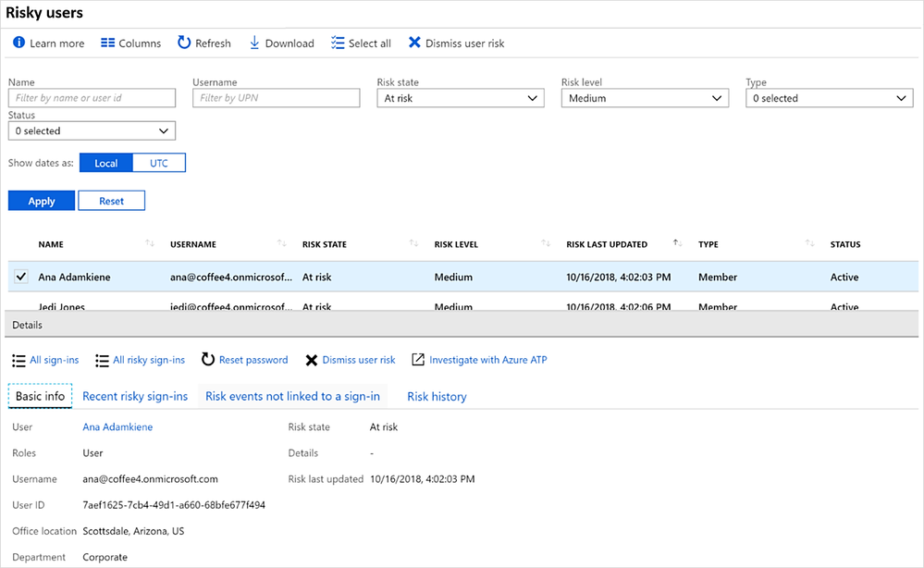Expand the Status filter dropdown
This screenshot has height=568, width=924.
pos(92,131)
